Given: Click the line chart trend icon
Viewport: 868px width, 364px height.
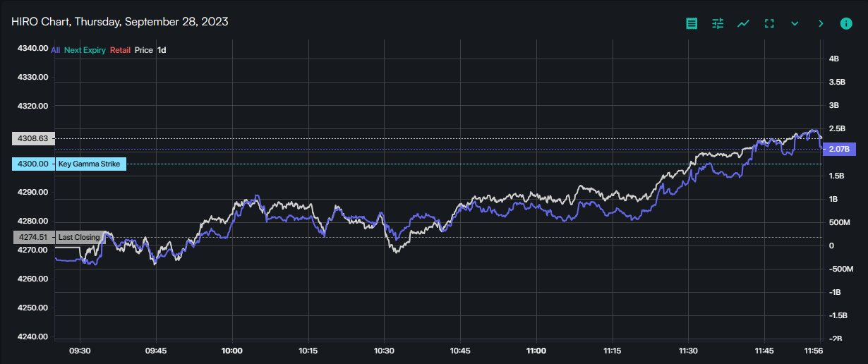Looking at the screenshot, I should point(743,23).
